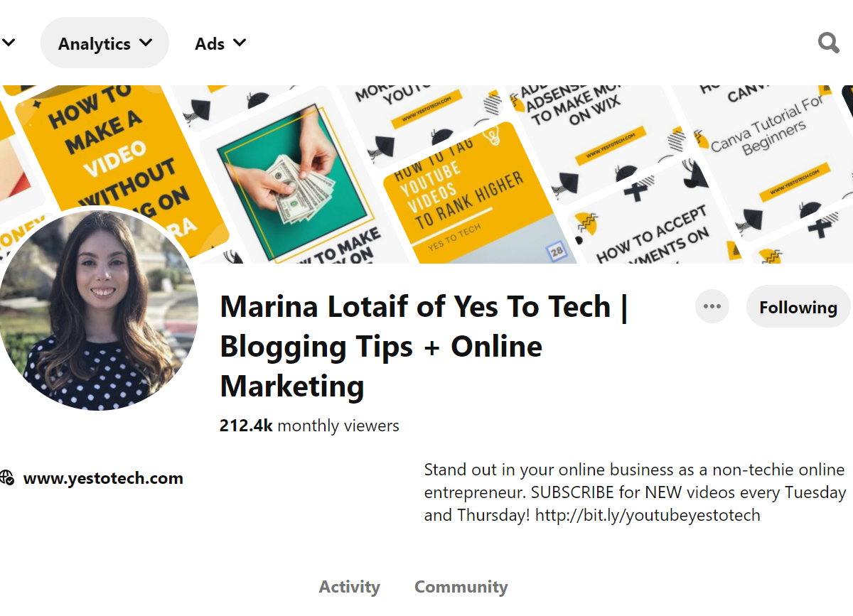Open the search magnifier icon
Viewport: 853px width, 616px height.
(x=828, y=43)
